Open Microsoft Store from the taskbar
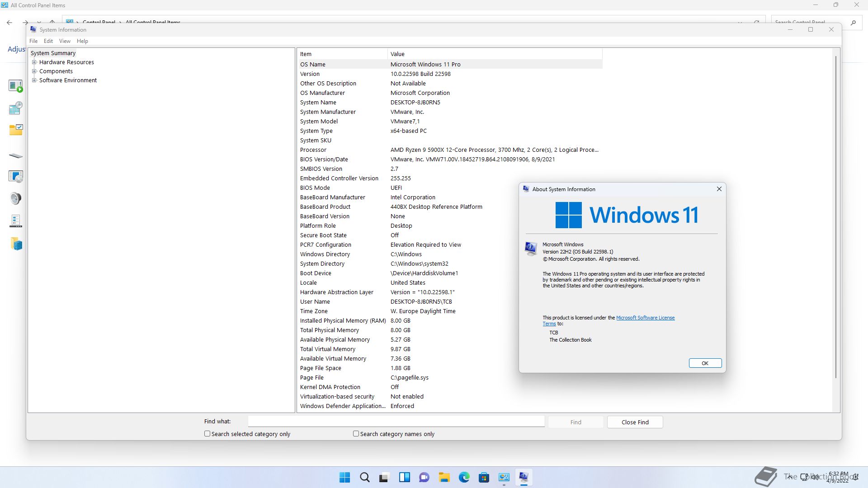Image resolution: width=868 pixels, height=488 pixels. tap(484, 477)
